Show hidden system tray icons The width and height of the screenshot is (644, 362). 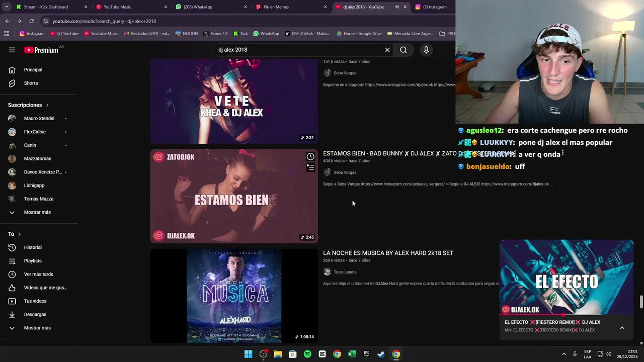point(564,354)
